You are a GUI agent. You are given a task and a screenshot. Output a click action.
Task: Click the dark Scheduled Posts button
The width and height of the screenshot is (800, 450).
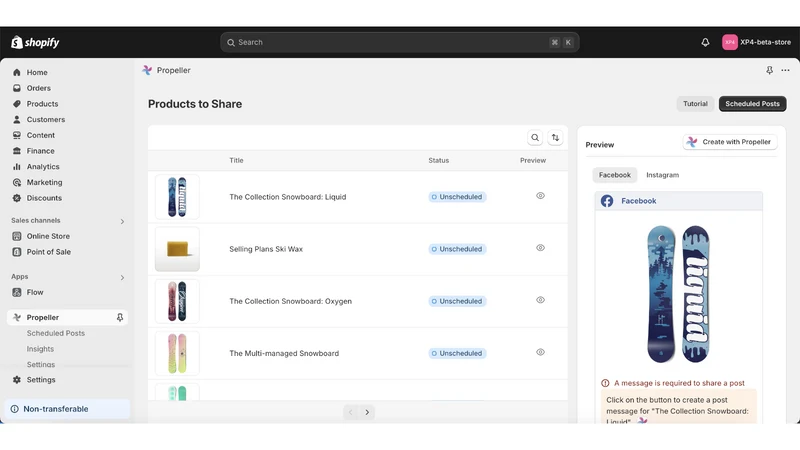coord(753,104)
